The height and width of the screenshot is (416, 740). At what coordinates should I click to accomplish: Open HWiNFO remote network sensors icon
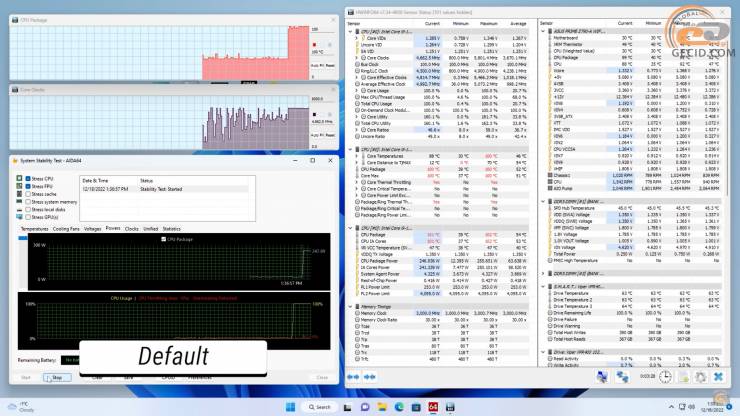tap(602, 376)
